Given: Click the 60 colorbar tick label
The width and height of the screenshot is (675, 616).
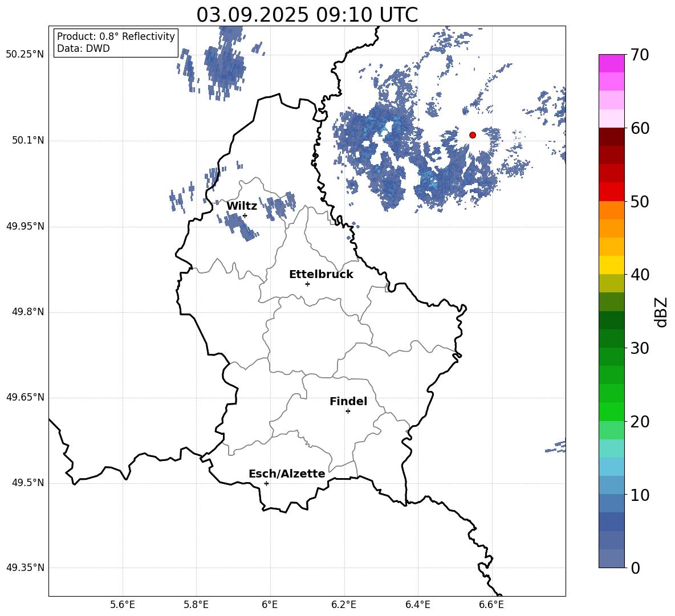Looking at the screenshot, I should coord(640,128).
